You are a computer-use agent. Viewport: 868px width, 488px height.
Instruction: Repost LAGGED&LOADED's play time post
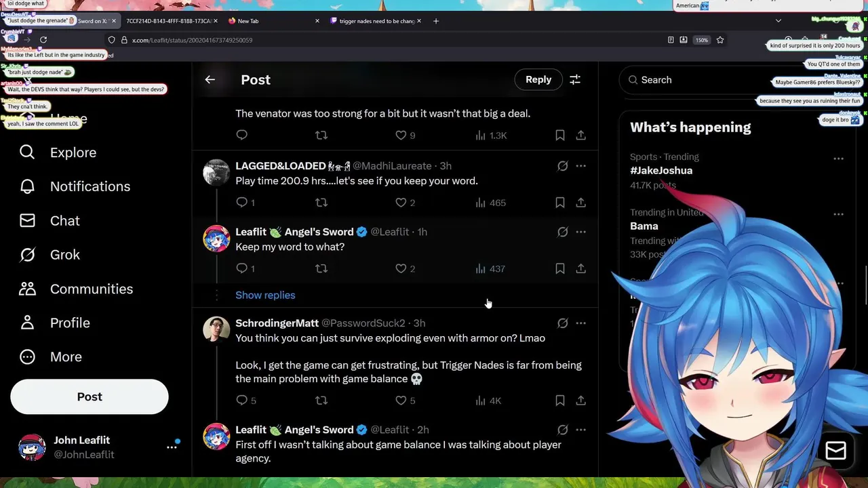coord(321,202)
